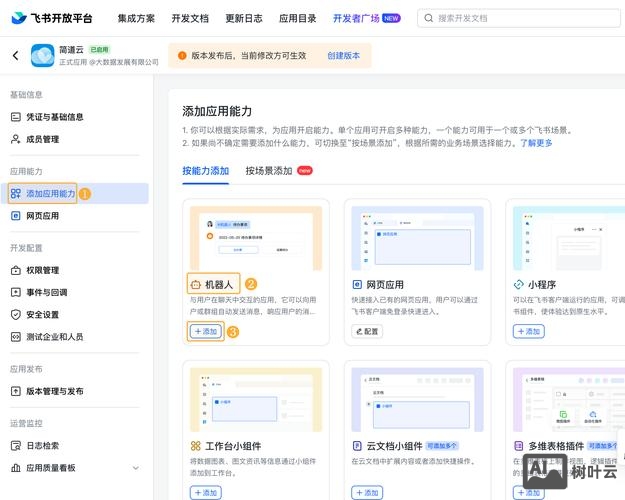Click the 测试企业和人员 icon
Viewport: 625px width, 500px height.
click(x=16, y=337)
